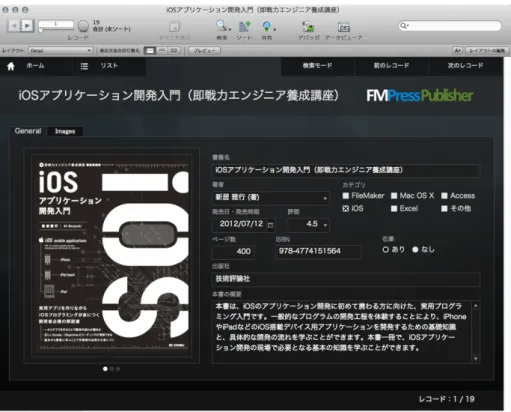Open the Data Viewer icon
The height and width of the screenshot is (412, 511).
(344, 27)
